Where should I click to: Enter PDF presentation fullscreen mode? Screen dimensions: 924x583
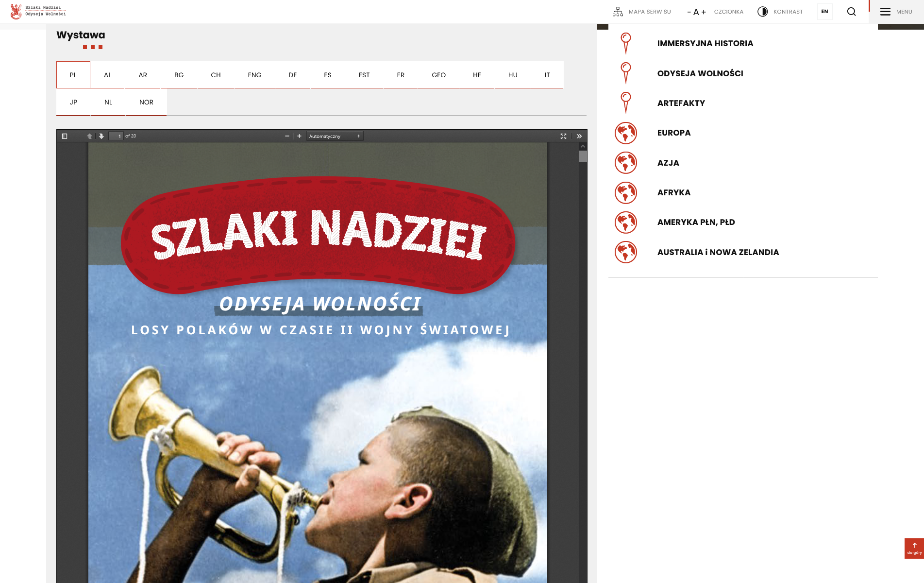coord(563,136)
